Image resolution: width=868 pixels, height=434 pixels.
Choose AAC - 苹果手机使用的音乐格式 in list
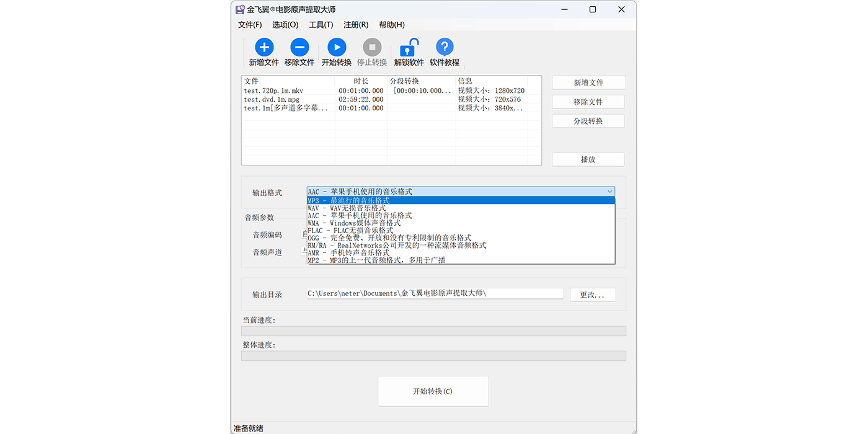tap(461, 216)
